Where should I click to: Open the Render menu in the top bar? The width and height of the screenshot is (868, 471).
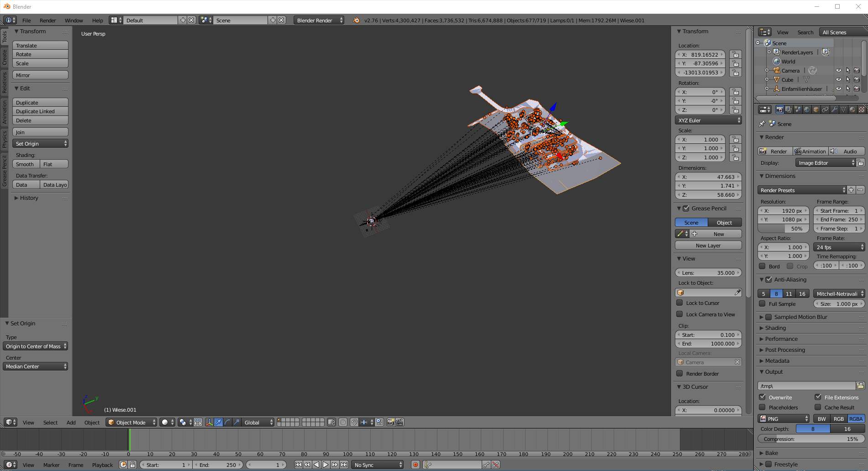(x=47, y=20)
